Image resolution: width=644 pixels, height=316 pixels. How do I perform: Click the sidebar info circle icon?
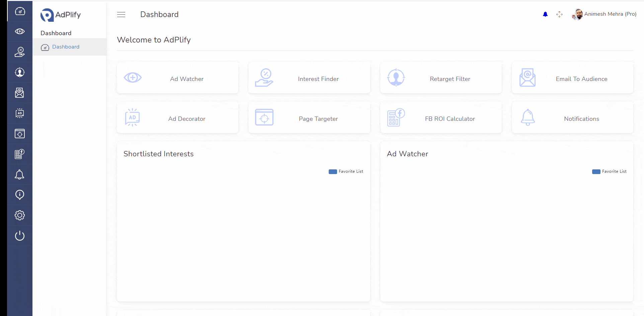[x=20, y=194]
